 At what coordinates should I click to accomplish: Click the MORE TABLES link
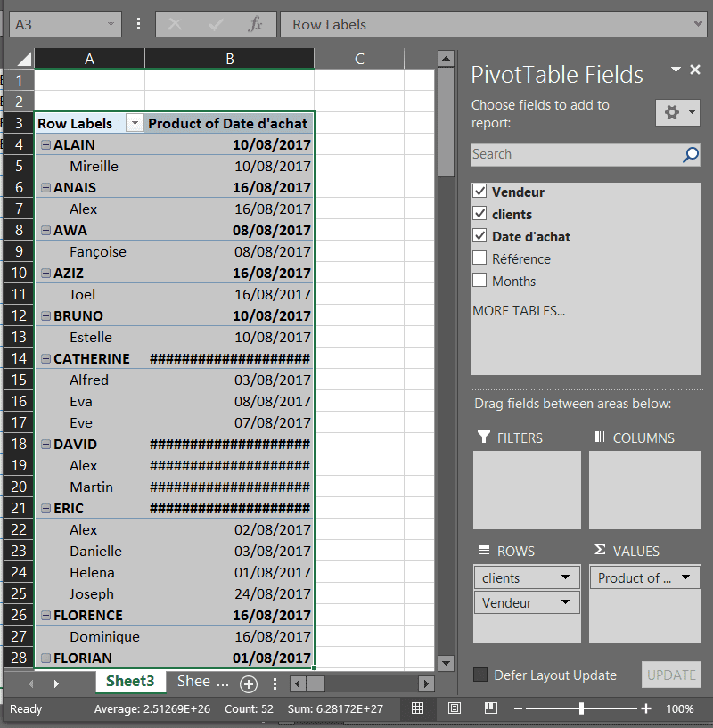tap(519, 311)
